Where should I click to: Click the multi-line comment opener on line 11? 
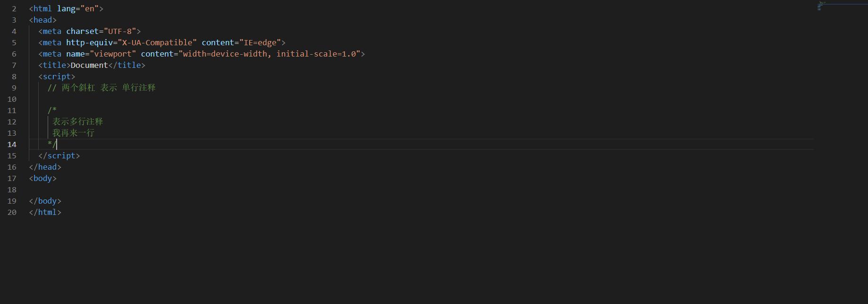(x=52, y=110)
